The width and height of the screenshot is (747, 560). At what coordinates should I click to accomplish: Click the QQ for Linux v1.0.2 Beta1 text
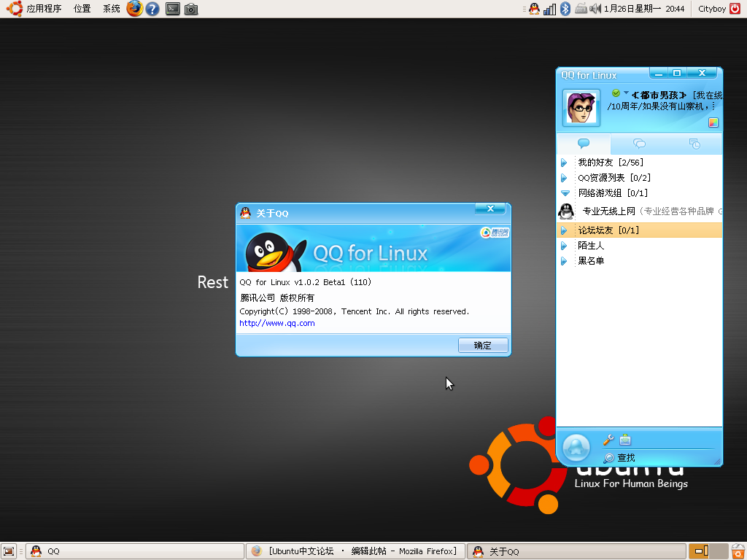pyautogui.click(x=306, y=282)
